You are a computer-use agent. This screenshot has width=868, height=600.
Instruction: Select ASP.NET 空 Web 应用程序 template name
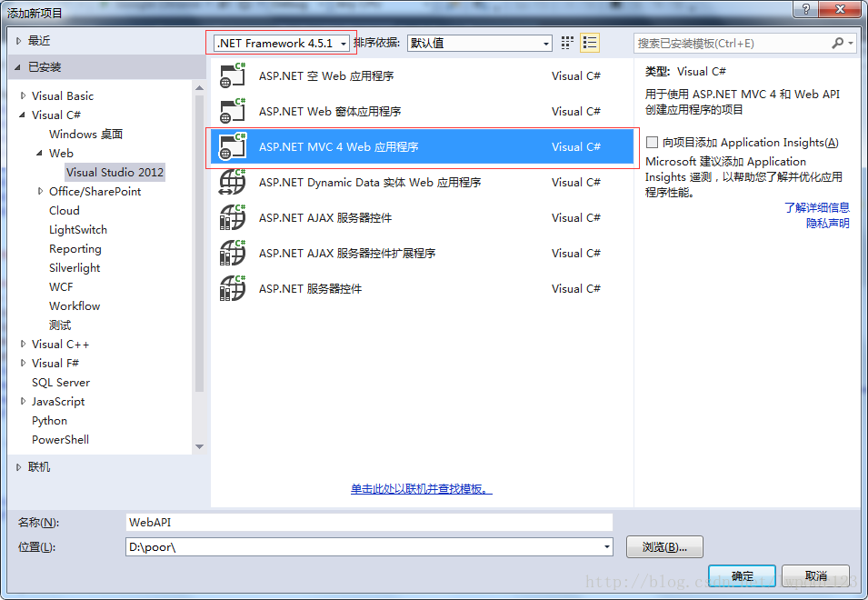click(326, 75)
